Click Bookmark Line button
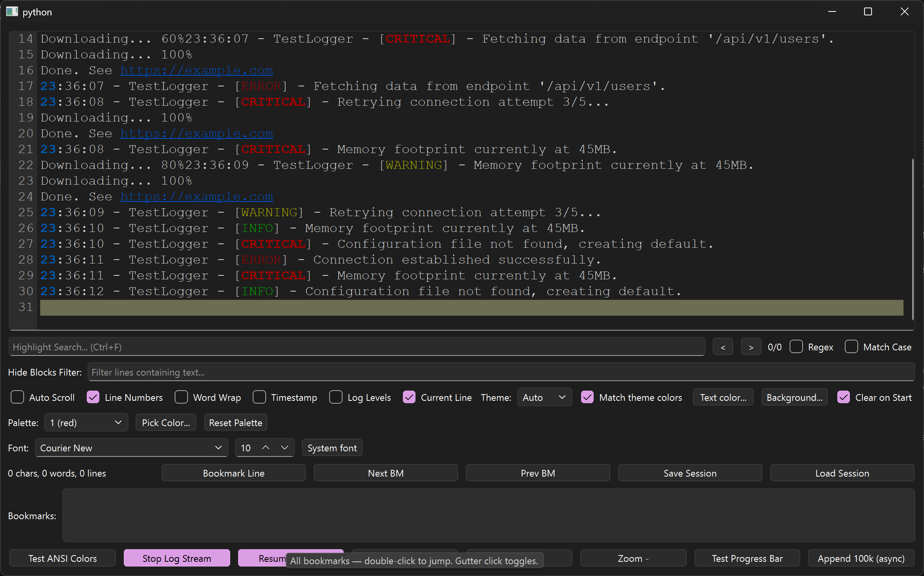924x576 pixels. tap(234, 473)
